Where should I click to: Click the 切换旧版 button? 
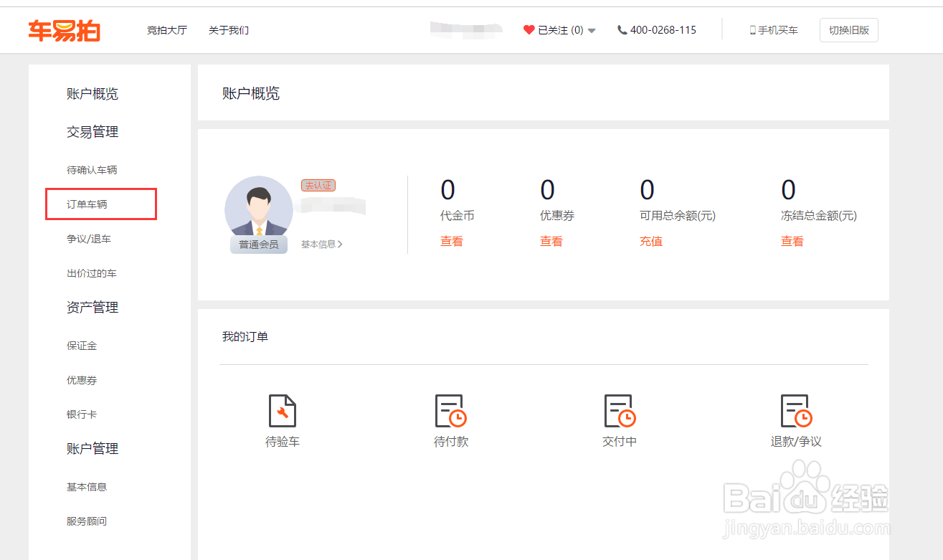[848, 29]
